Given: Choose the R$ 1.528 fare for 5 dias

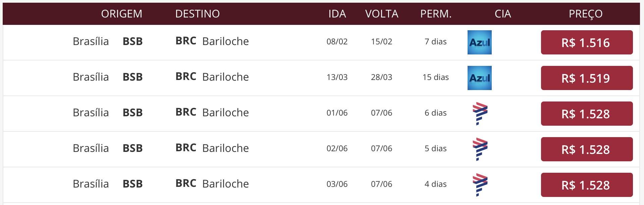Looking at the screenshot, I should (x=587, y=149).
